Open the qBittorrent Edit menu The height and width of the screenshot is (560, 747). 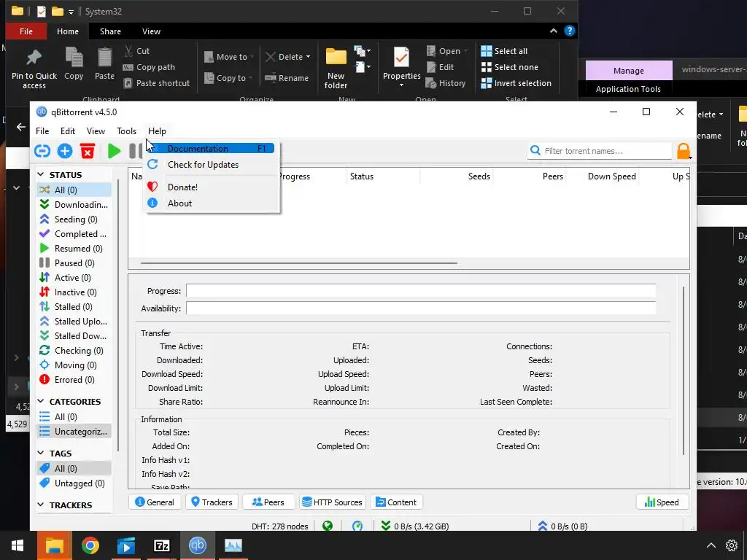click(68, 131)
